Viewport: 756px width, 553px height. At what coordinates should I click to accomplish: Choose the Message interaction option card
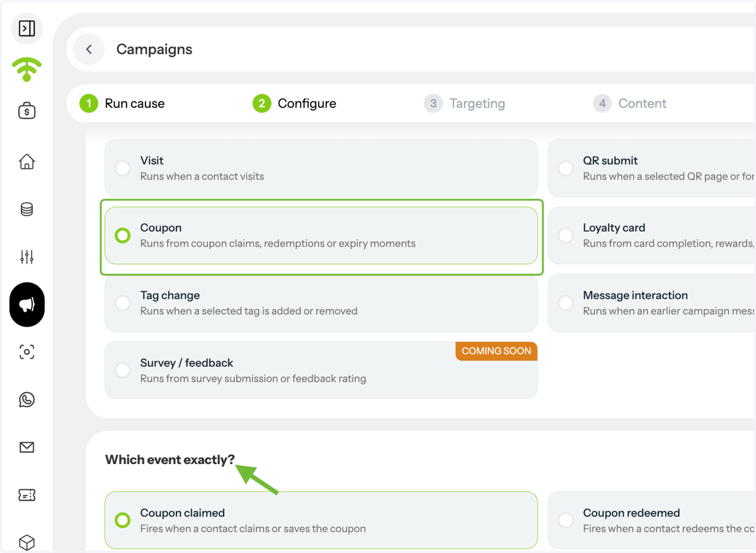[x=652, y=303]
